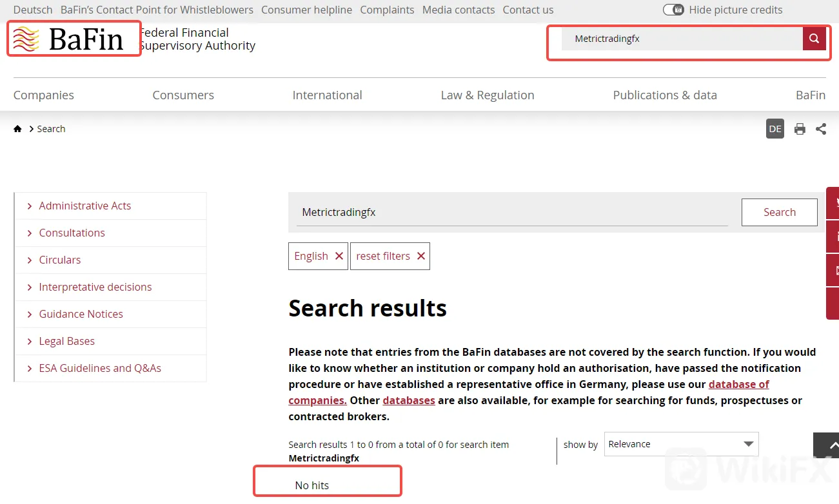Print the page using the printer icon
The height and width of the screenshot is (504, 839).
pos(800,129)
